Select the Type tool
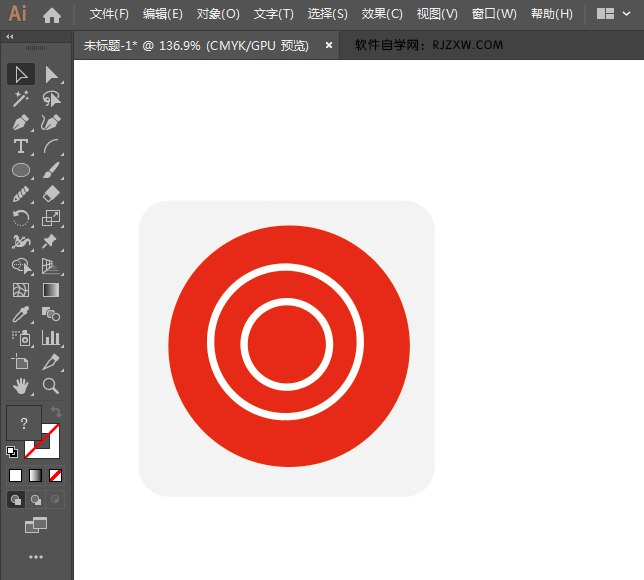Image resolution: width=644 pixels, height=580 pixels. [21, 146]
